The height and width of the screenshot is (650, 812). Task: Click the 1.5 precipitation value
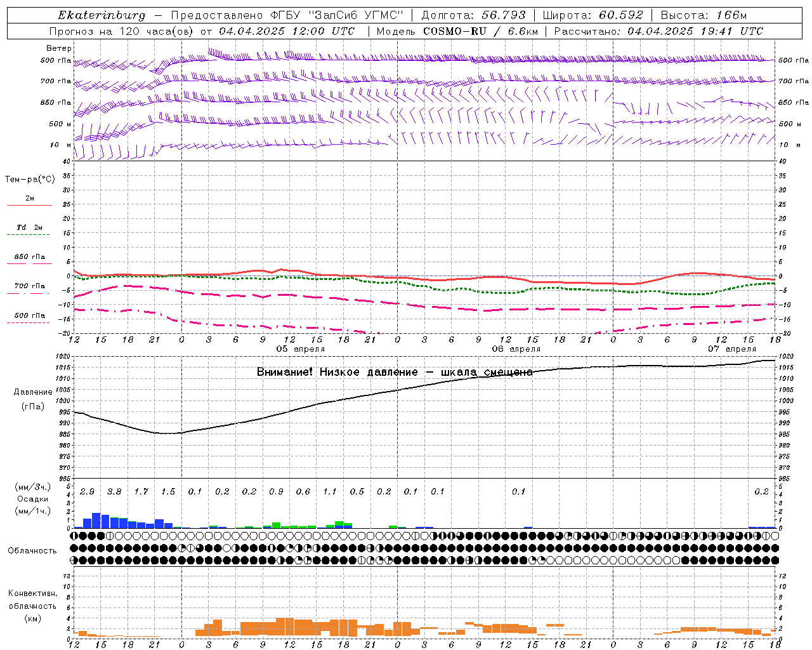click(168, 492)
